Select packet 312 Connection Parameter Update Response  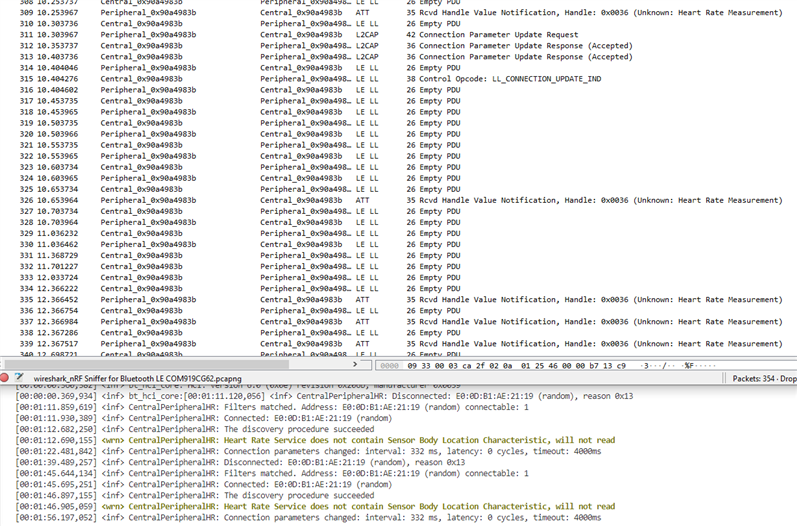(300, 45)
